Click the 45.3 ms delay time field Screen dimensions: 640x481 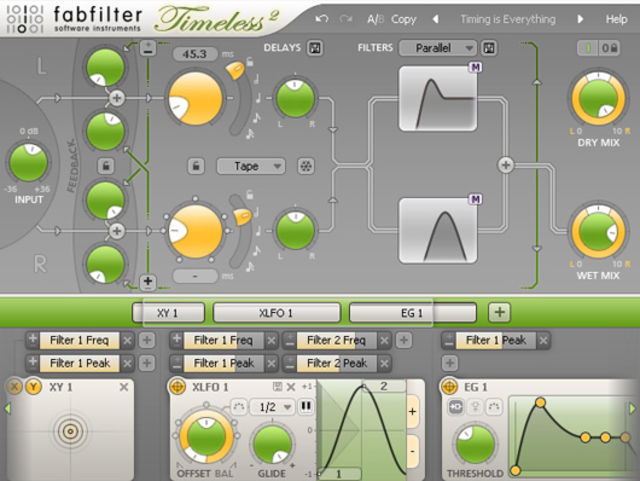click(x=195, y=54)
